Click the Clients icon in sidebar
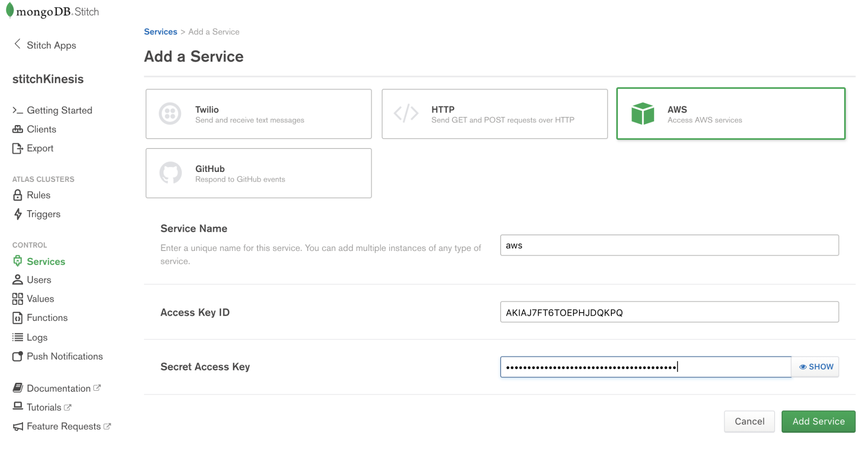This screenshot has width=868, height=452. pyautogui.click(x=17, y=129)
